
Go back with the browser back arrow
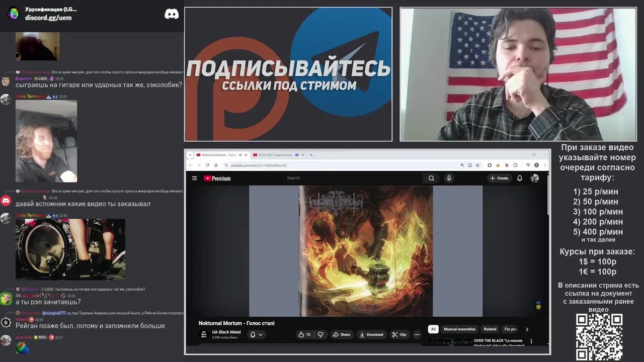[190, 165]
